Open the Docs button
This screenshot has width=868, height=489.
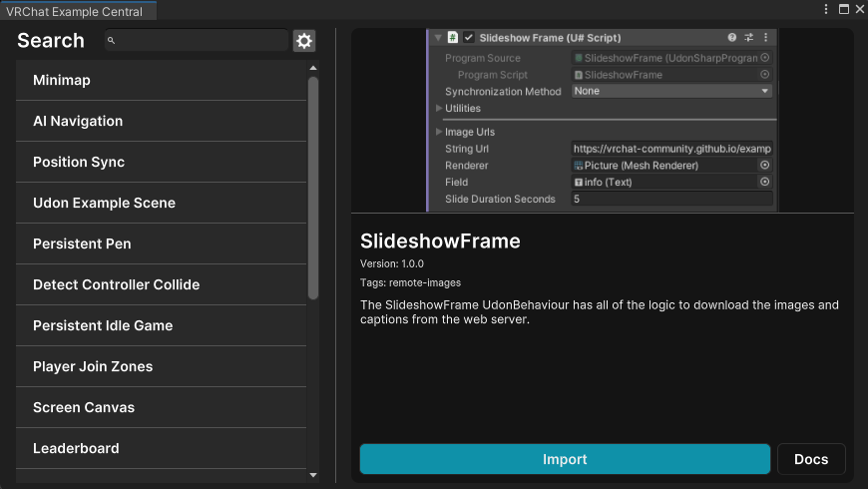coord(811,459)
